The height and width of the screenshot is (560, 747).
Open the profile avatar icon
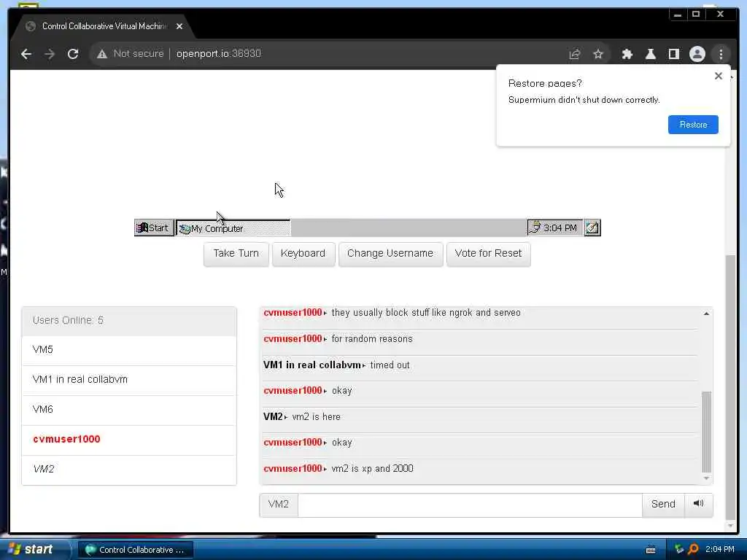point(697,54)
